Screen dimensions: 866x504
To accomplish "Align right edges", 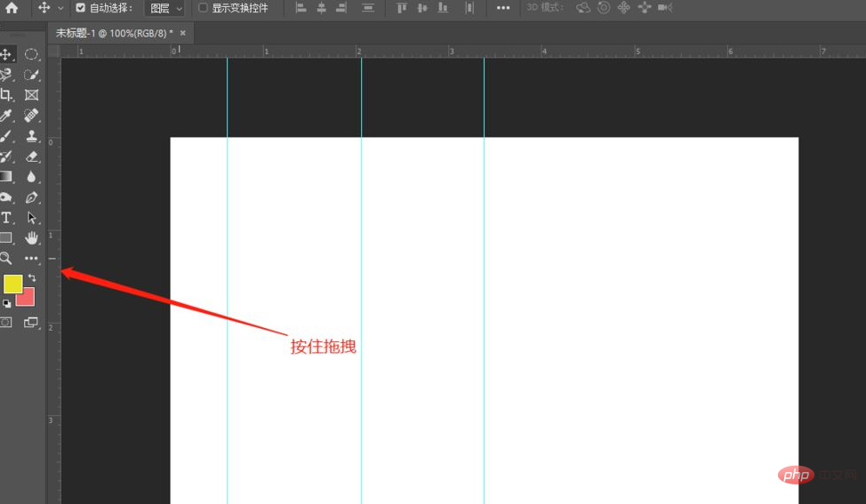I will [x=342, y=8].
